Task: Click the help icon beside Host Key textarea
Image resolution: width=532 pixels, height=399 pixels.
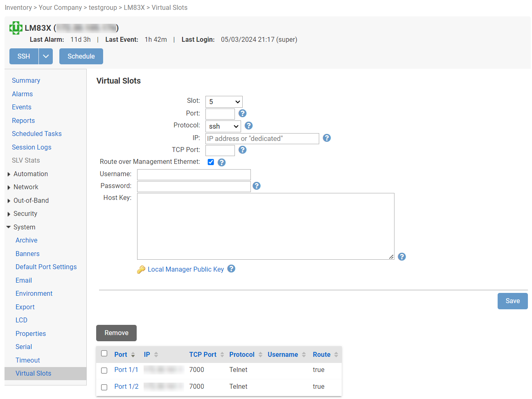Action: 402,257
